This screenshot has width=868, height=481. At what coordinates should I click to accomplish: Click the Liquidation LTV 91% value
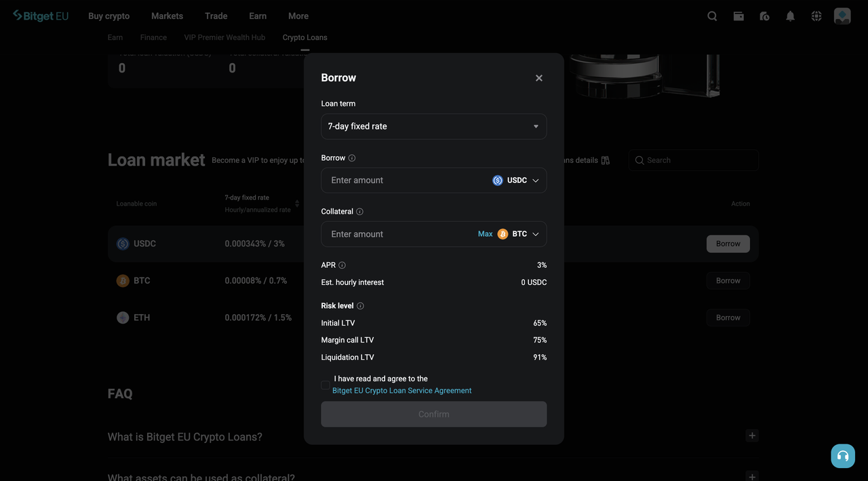click(x=540, y=358)
